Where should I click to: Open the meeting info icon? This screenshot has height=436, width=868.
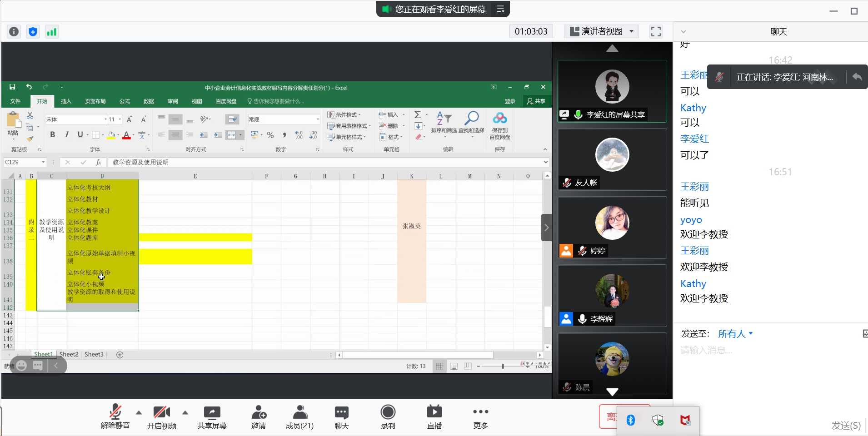point(14,31)
